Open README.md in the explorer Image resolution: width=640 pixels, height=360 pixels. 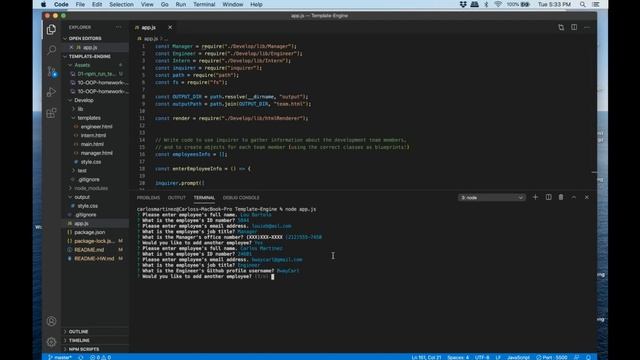[x=89, y=250]
